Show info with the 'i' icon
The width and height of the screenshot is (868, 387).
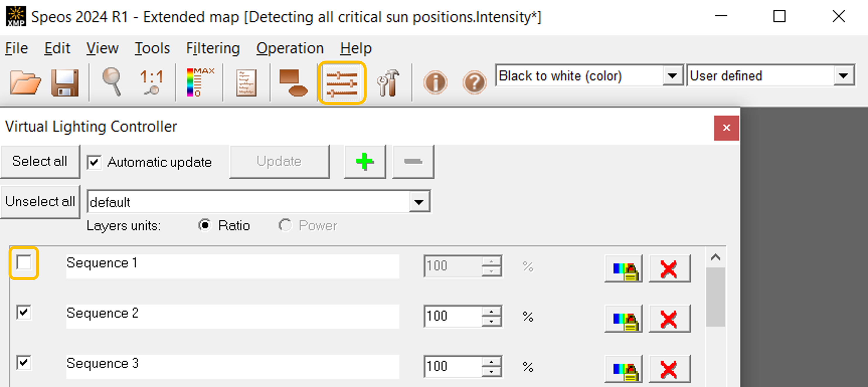(435, 82)
